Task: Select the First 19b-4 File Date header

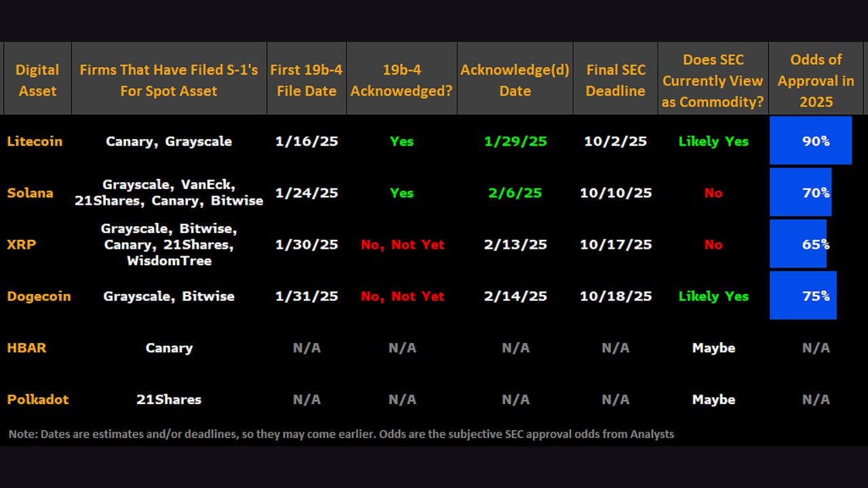Action: (x=307, y=80)
